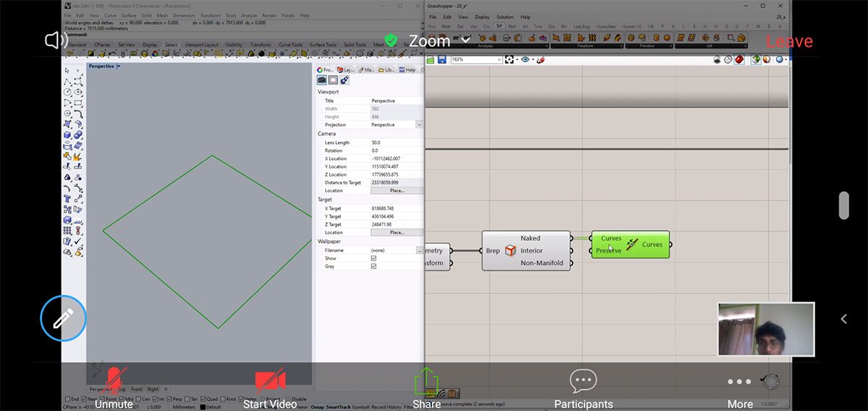Unmute the microphone

[114, 381]
